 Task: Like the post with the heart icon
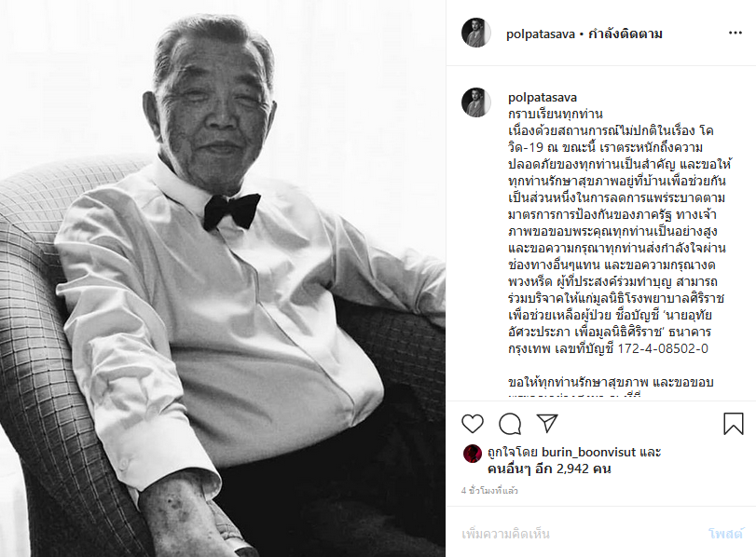[472, 424]
